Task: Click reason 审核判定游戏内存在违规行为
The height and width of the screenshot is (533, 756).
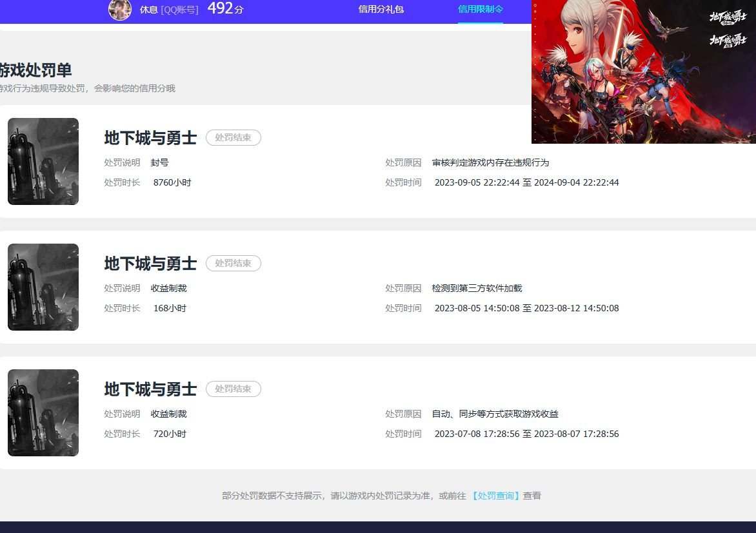Action: click(x=490, y=163)
